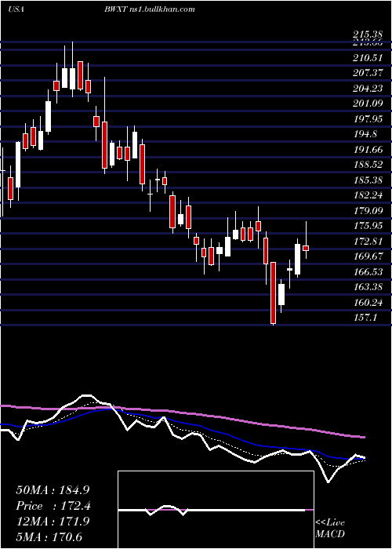Image resolution: width=392 pixels, height=549 pixels.
Task: Click the USA market label
Action: click(16, 9)
